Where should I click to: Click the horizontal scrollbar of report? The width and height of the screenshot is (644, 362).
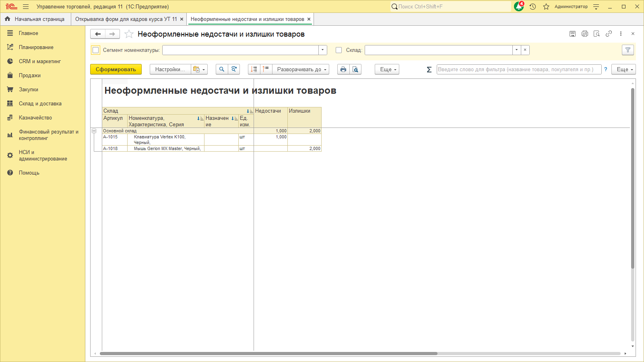(268, 354)
